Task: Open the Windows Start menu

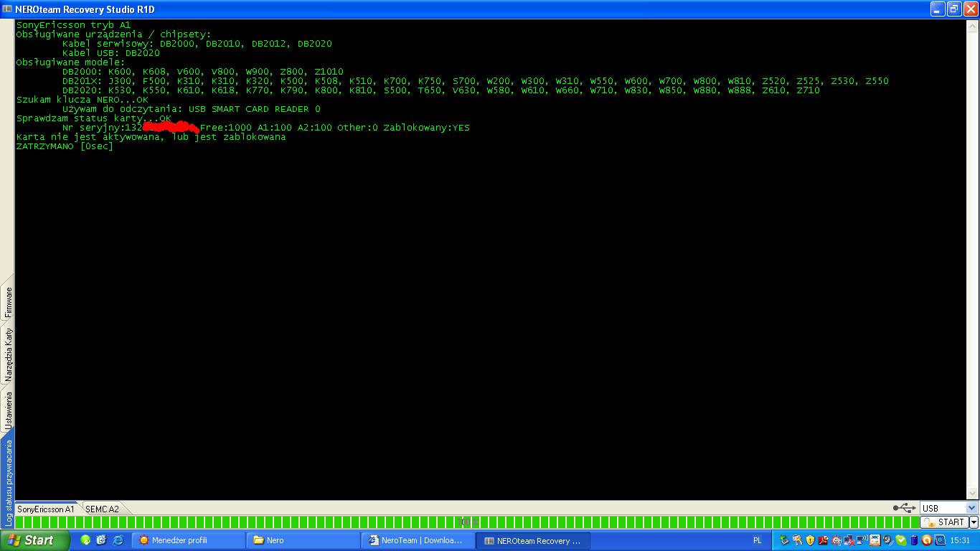Action: click(x=35, y=540)
